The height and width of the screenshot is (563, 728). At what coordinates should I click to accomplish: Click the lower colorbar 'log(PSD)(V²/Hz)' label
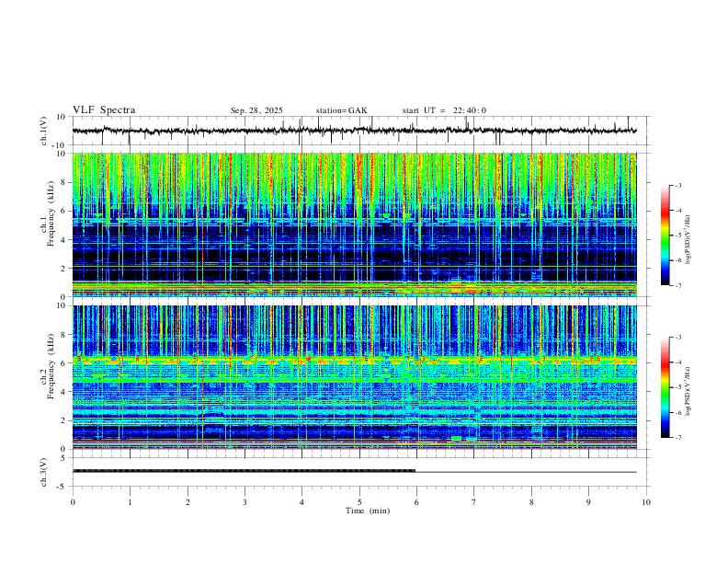[688, 391]
